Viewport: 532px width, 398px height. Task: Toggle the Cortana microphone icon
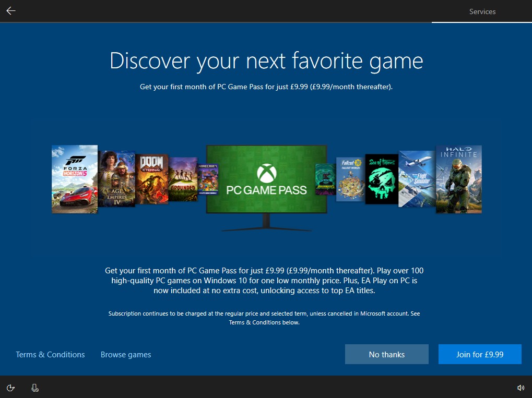[x=34, y=388]
